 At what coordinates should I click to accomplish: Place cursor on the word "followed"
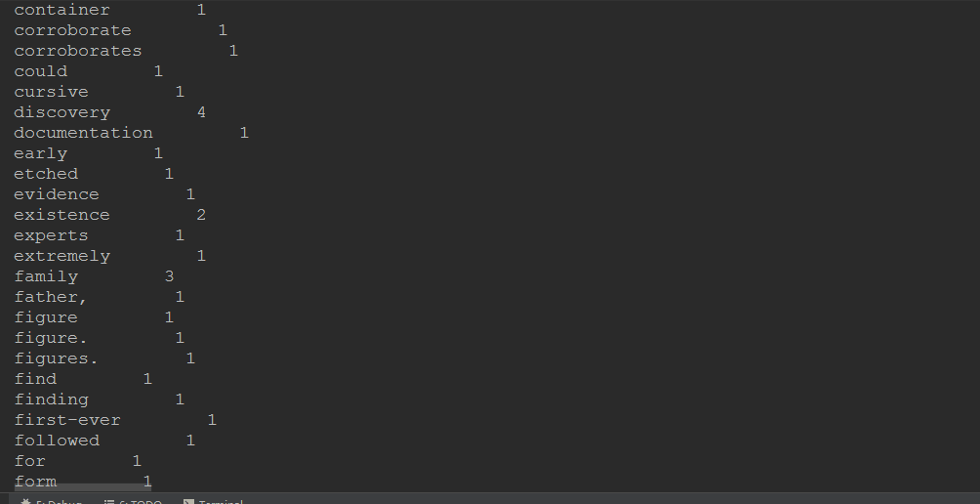pyautogui.click(x=57, y=441)
